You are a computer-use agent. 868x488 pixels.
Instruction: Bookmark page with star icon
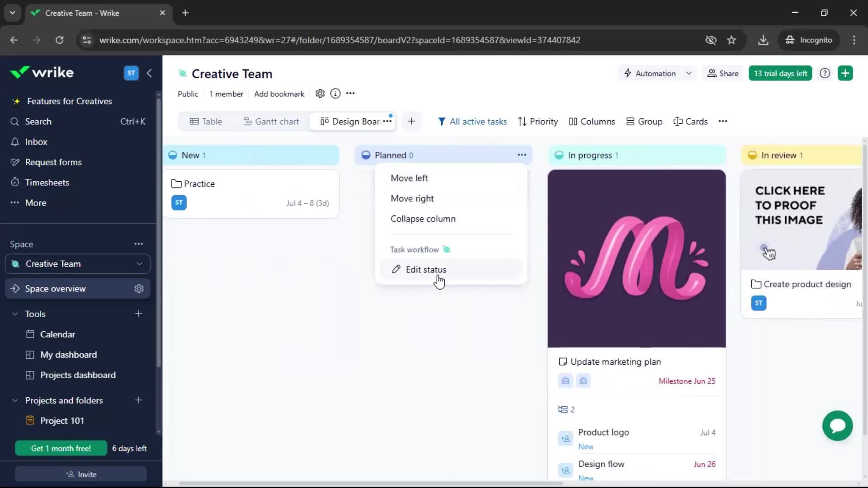731,40
